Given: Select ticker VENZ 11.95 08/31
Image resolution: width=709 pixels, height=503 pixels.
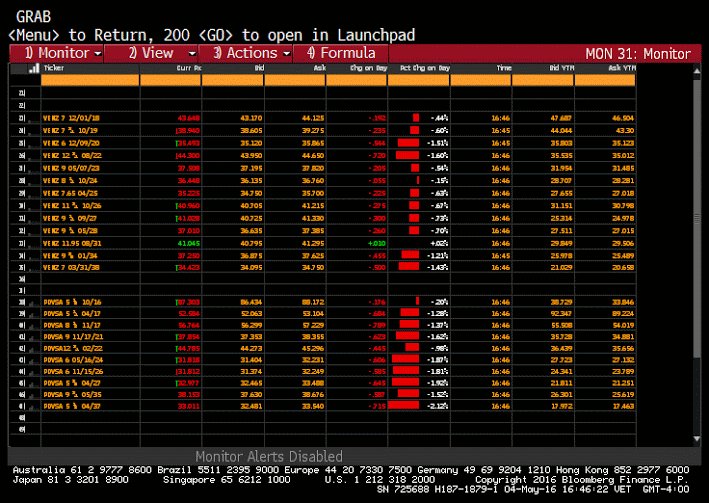Looking at the screenshot, I should [x=72, y=243].
